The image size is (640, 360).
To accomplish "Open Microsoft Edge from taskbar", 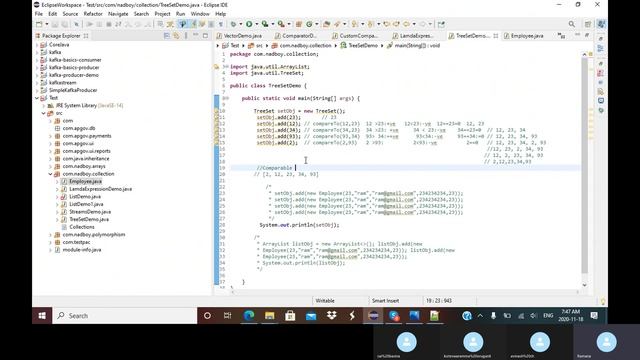I will pyautogui.click(x=249, y=316).
